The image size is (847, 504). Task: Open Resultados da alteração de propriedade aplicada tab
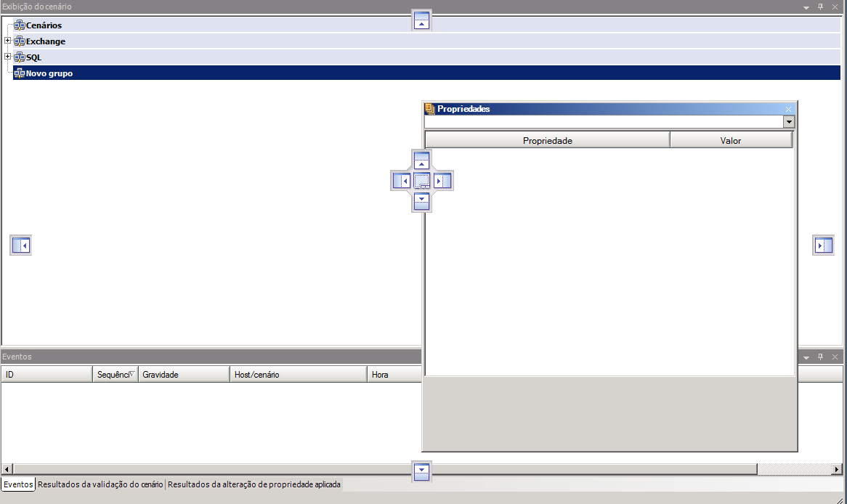click(x=254, y=484)
